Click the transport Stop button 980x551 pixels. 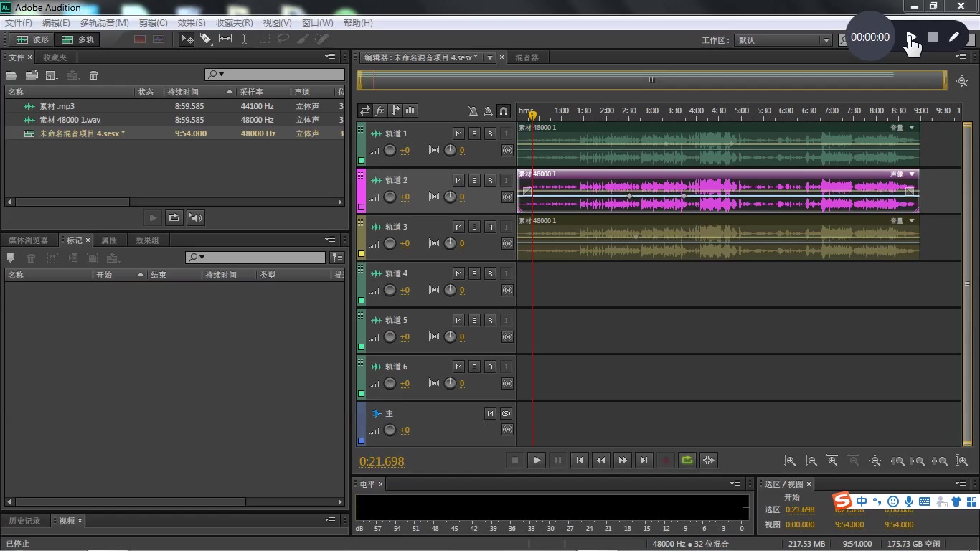[514, 461]
